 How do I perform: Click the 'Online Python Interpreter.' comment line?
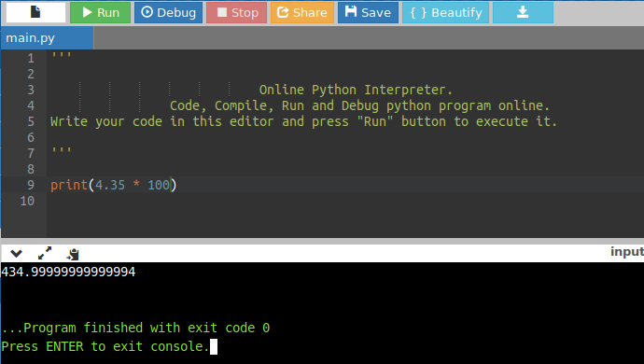click(356, 90)
